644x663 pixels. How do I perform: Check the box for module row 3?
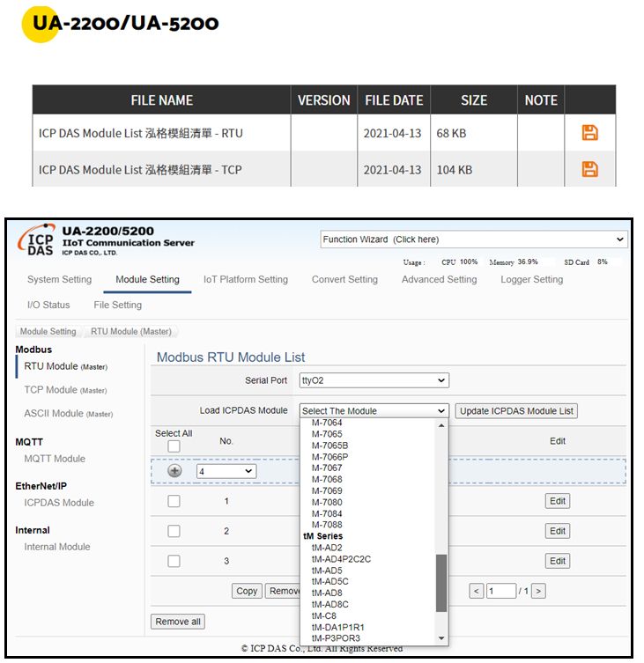[x=174, y=561]
